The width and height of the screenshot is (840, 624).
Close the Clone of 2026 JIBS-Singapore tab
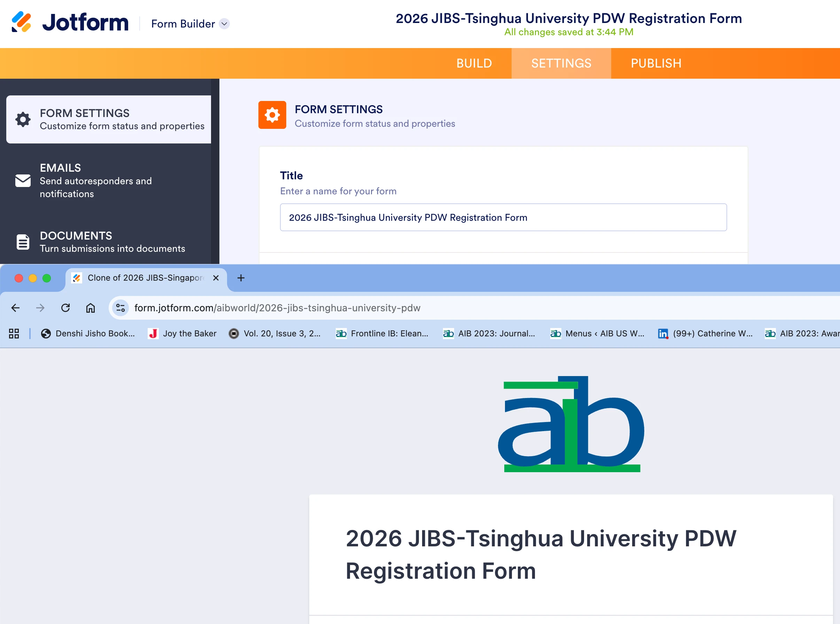click(x=216, y=278)
